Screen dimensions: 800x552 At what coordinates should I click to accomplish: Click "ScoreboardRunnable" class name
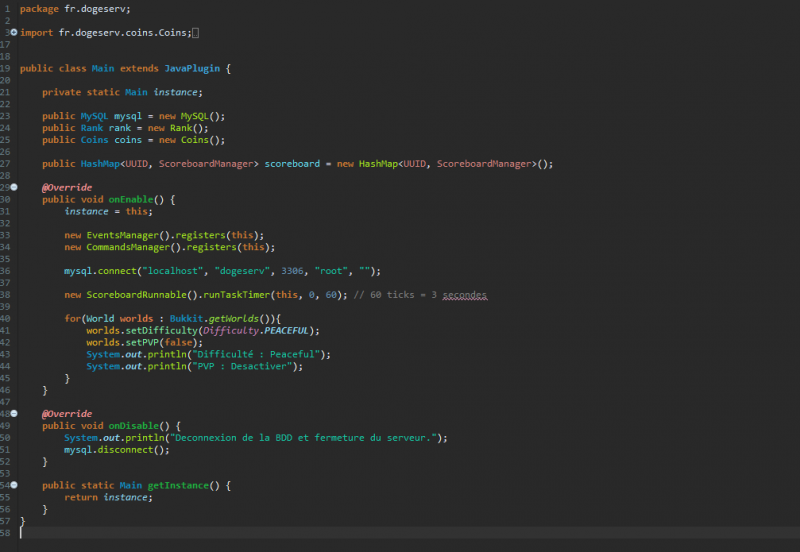(136, 295)
